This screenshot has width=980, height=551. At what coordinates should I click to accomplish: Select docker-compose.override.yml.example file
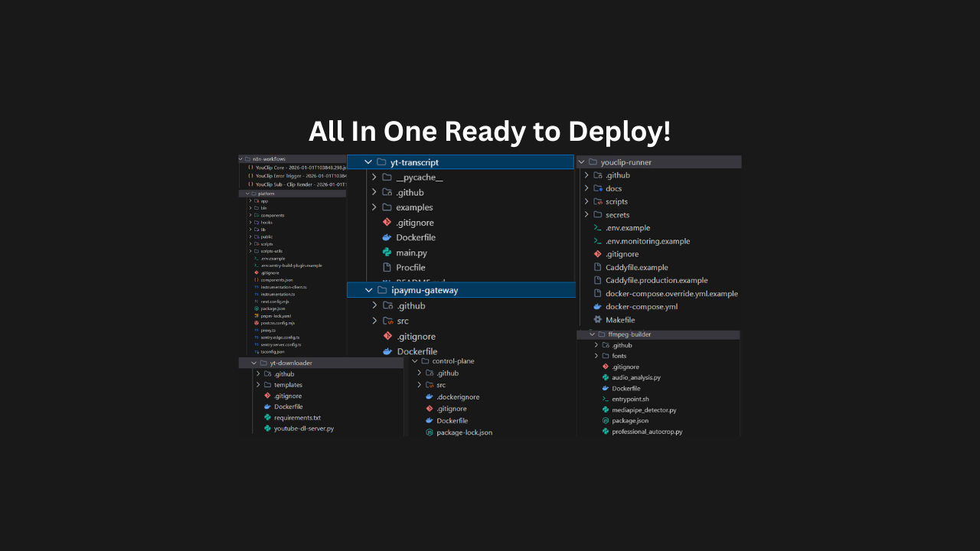pos(671,293)
